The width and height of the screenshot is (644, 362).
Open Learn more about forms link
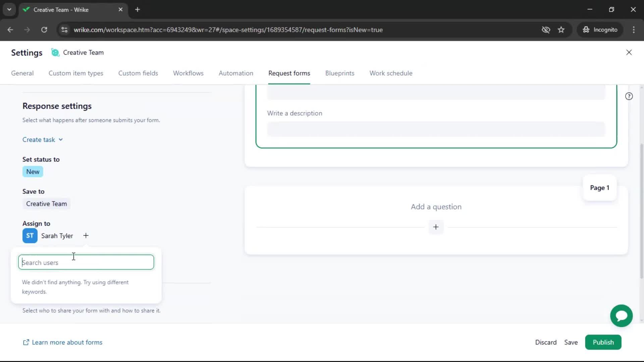click(x=63, y=342)
